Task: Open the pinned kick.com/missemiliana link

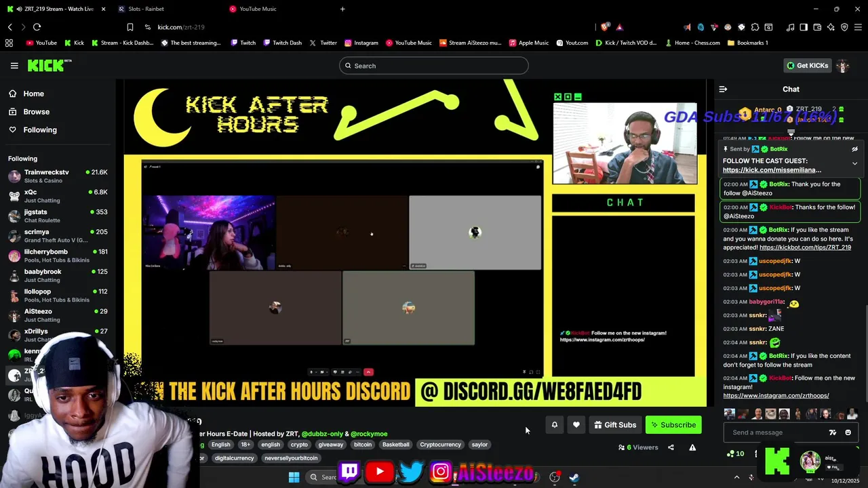Action: click(772, 170)
